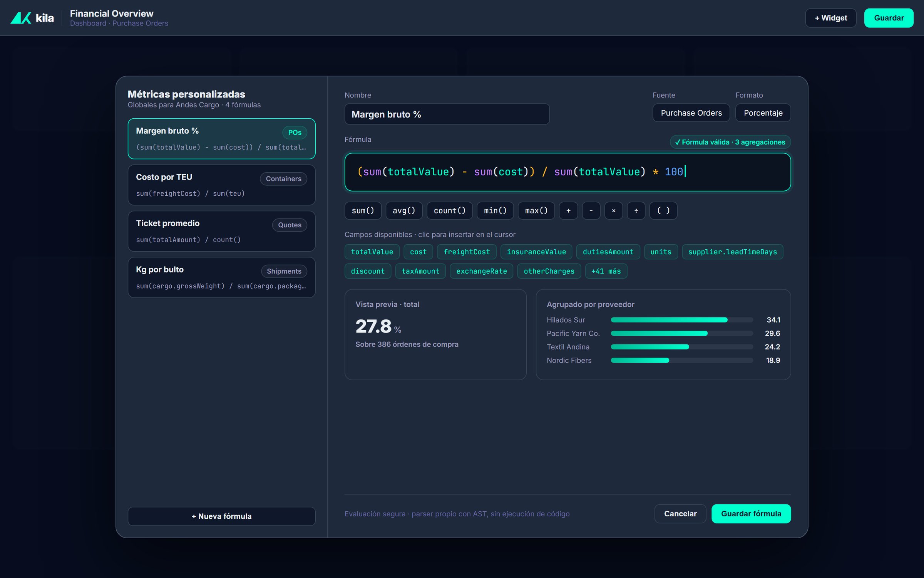
Task: Insert the plus operator
Action: coord(568,210)
